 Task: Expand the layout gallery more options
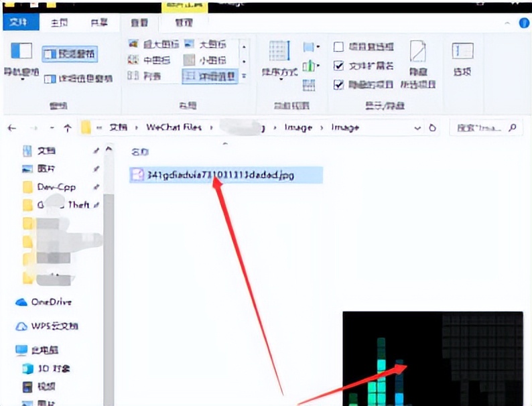(244, 76)
